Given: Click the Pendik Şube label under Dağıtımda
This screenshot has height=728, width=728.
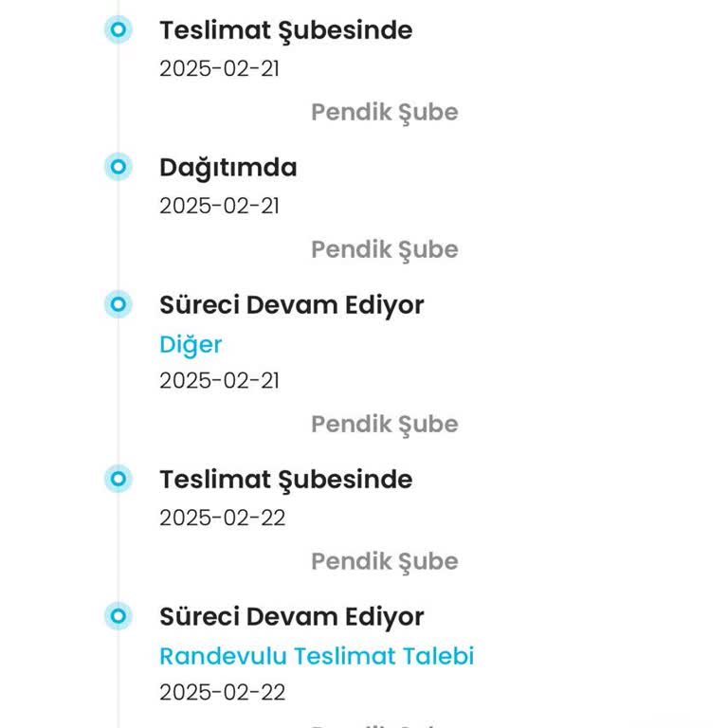Looking at the screenshot, I should pos(384,249).
